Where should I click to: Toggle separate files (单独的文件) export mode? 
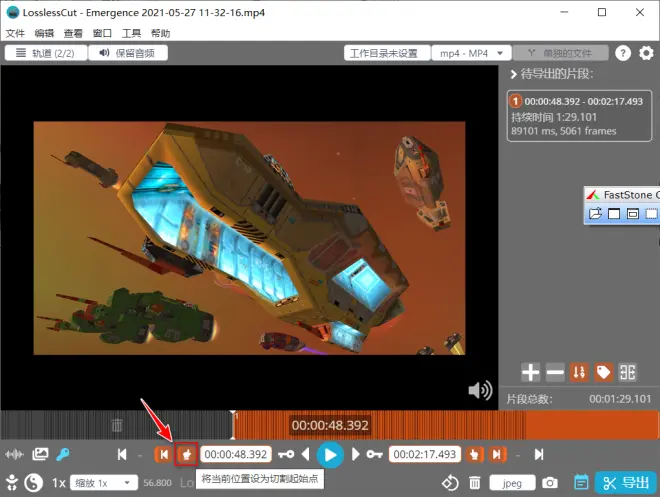561,53
